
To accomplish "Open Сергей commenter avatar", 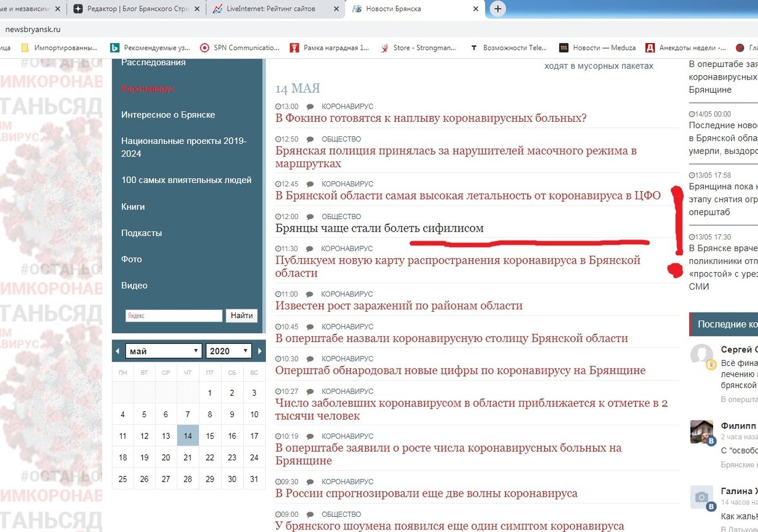I will tap(702, 355).
